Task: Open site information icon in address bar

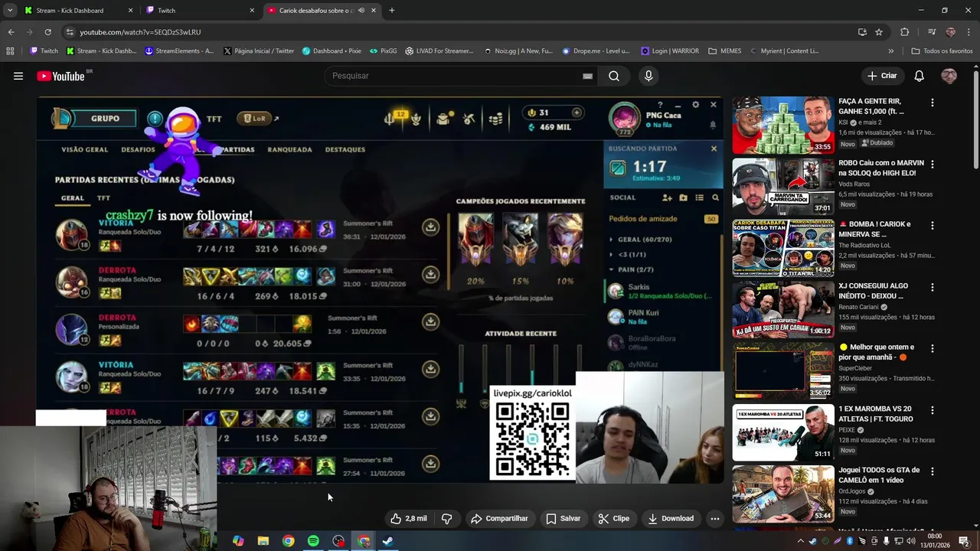Action: click(70, 32)
